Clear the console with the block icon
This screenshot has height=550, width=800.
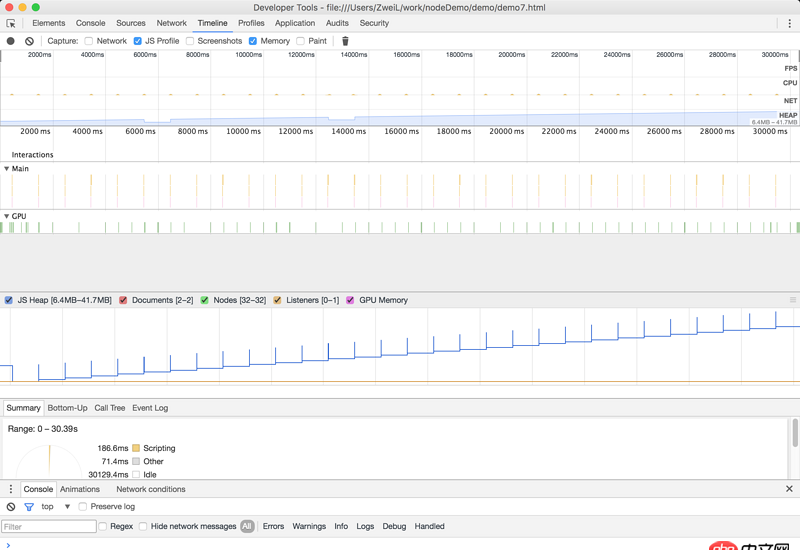point(11,507)
